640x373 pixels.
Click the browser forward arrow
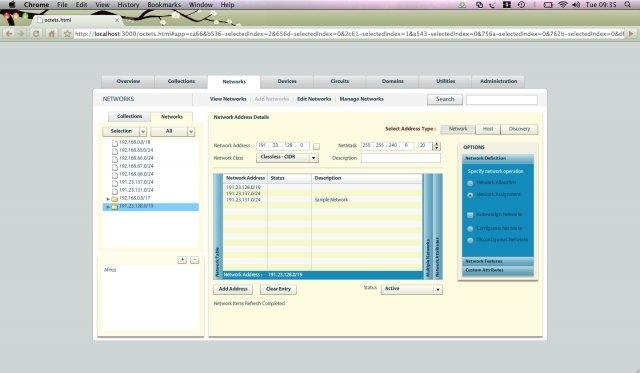(x=21, y=34)
